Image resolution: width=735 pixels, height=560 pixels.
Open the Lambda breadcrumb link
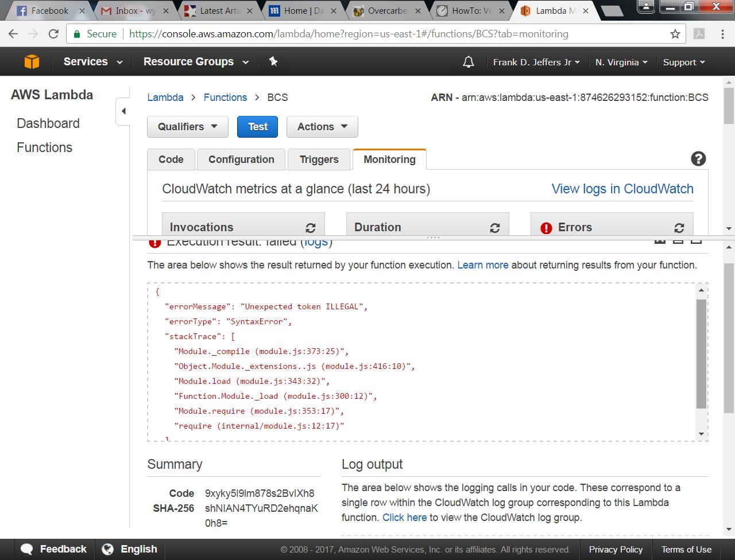pyautogui.click(x=165, y=98)
